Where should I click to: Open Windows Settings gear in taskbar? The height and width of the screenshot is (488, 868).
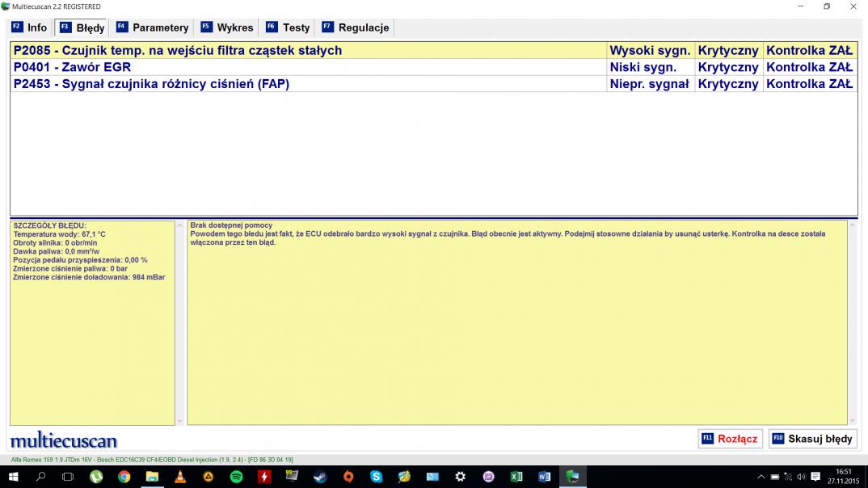[x=461, y=477]
